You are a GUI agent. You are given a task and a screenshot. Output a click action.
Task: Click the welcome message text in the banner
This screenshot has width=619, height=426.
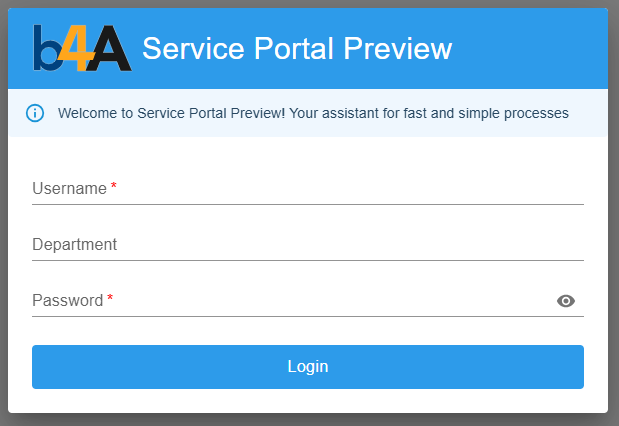(x=313, y=113)
